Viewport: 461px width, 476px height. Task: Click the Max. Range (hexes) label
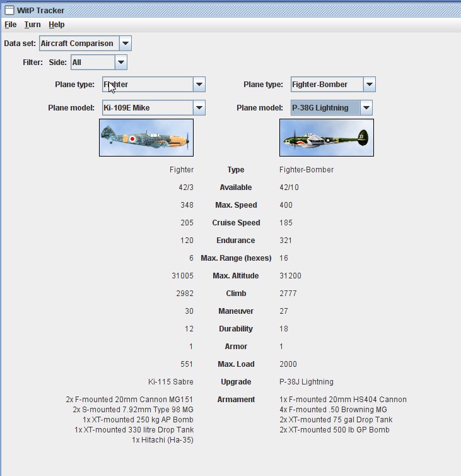(236, 258)
